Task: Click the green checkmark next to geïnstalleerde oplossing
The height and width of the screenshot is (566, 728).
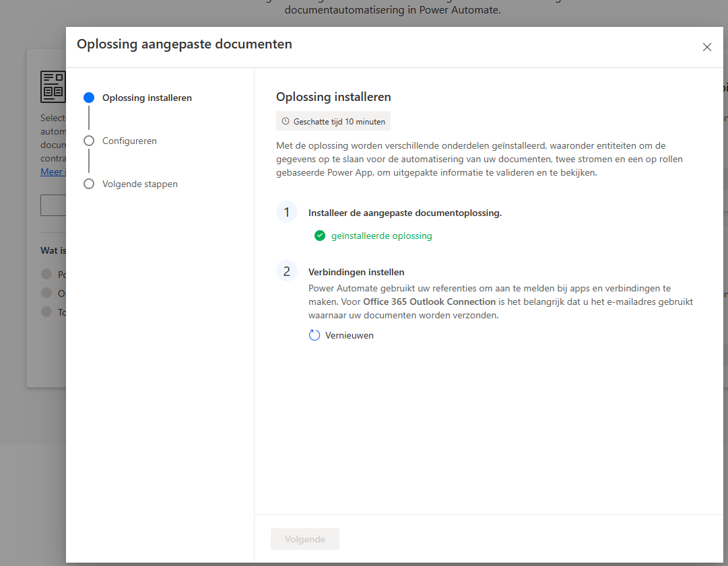Action: [319, 236]
